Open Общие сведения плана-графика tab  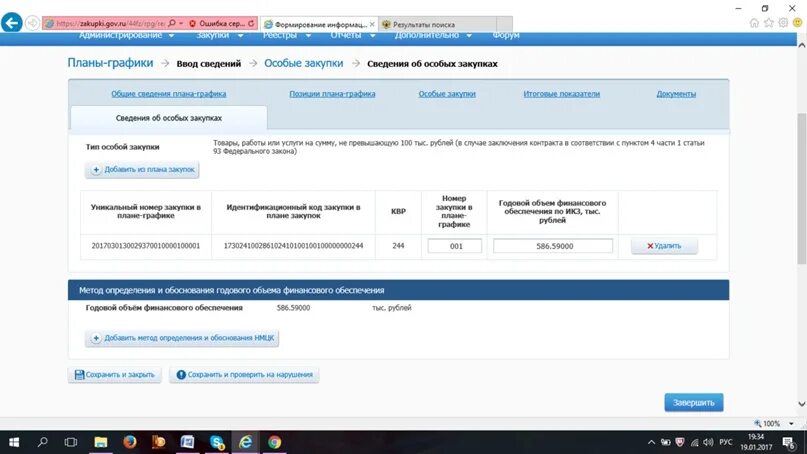click(x=169, y=94)
